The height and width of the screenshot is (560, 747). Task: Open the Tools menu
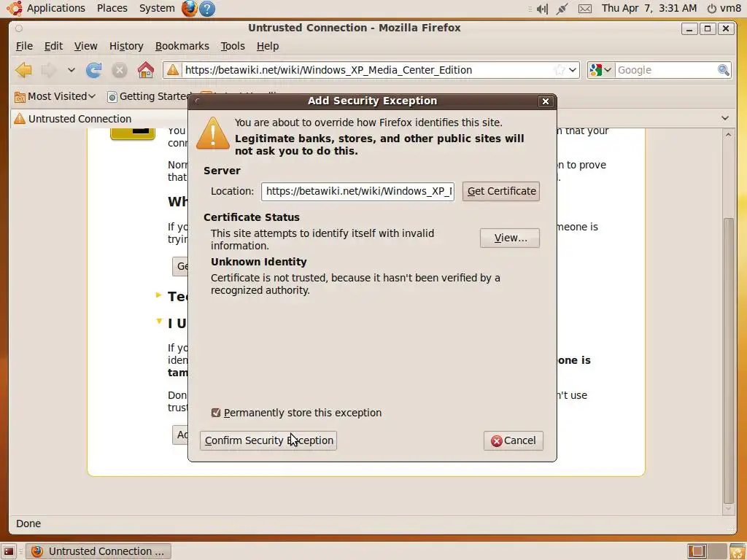point(233,46)
